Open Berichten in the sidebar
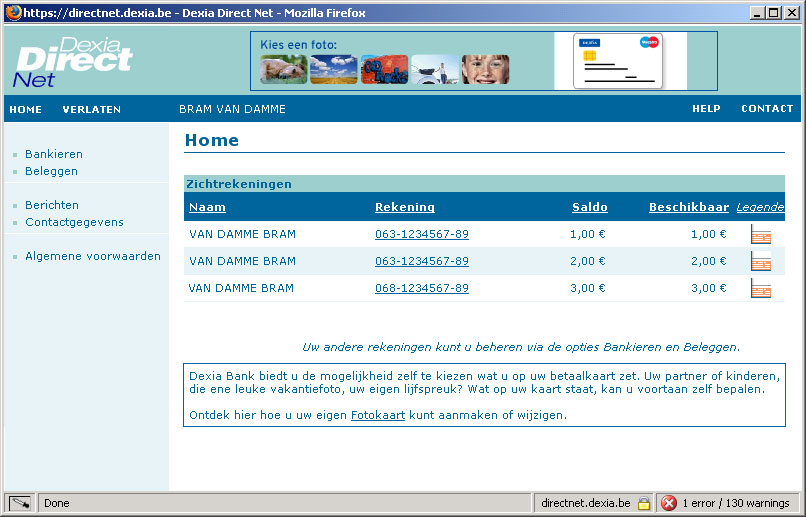This screenshot has height=517, width=806. coord(52,205)
